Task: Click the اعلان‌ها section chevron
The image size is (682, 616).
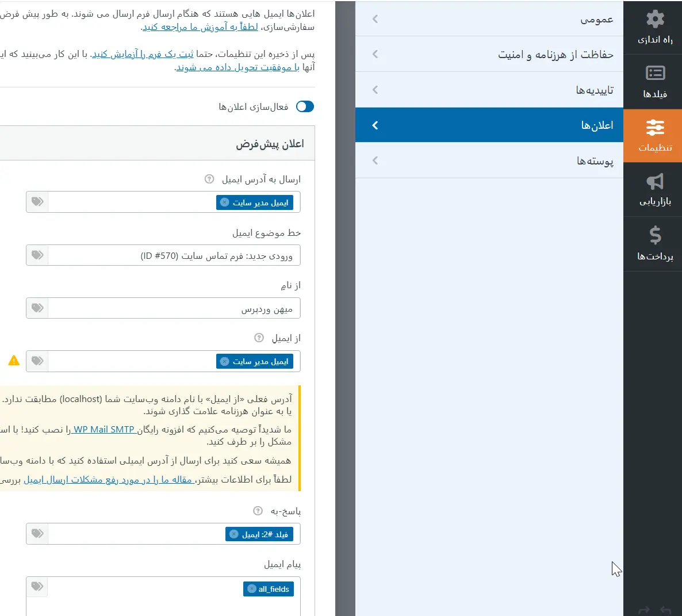Action: (376, 125)
